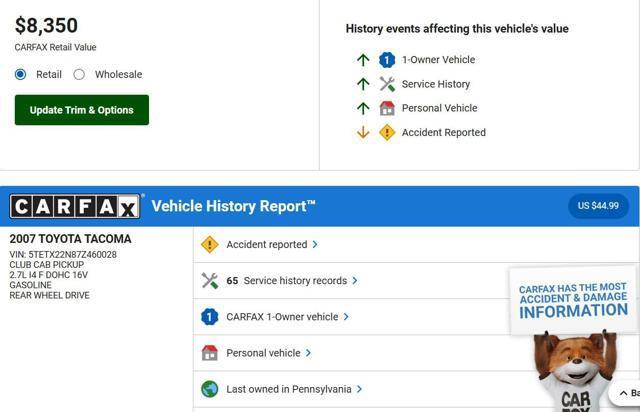This screenshot has width=640, height=412.
Task: Click the GASOLINE fuel type text
Action: click(x=31, y=285)
